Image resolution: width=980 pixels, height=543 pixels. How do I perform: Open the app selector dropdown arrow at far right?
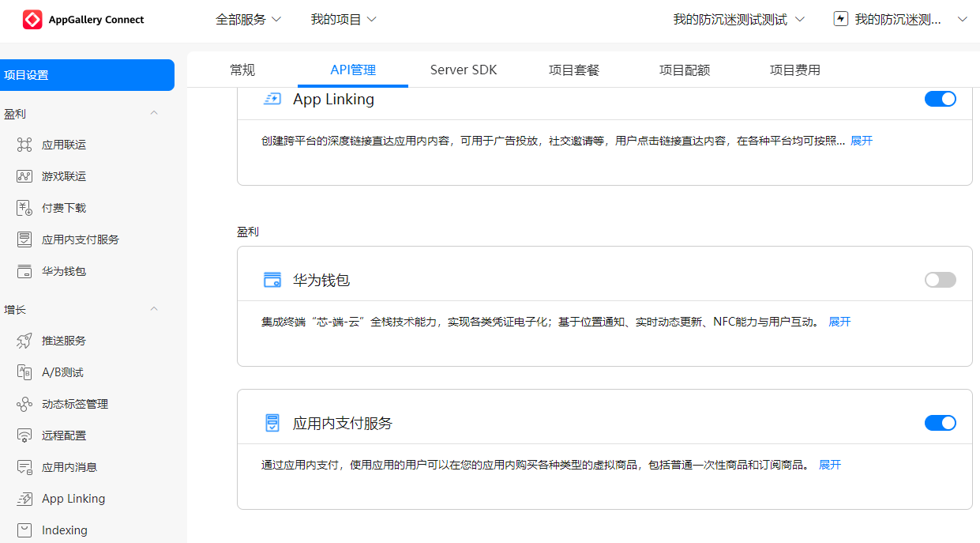(962, 20)
